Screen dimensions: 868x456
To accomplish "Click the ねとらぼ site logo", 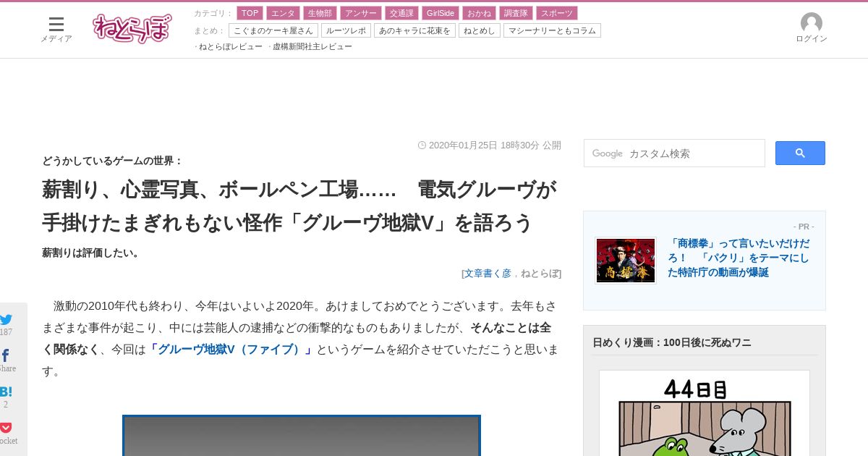I will point(132,29).
